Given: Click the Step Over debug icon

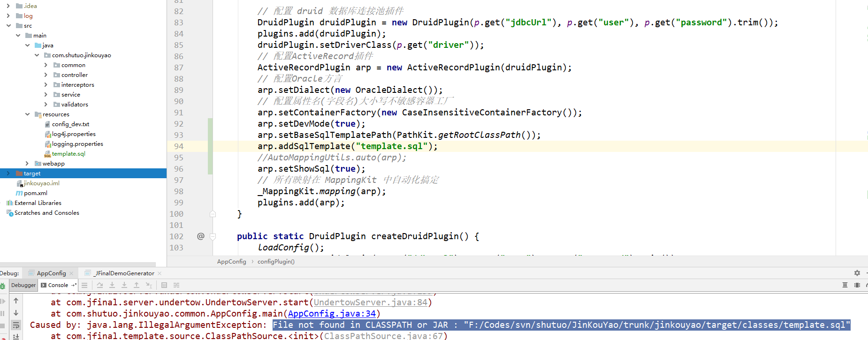Looking at the screenshot, I should tap(100, 285).
